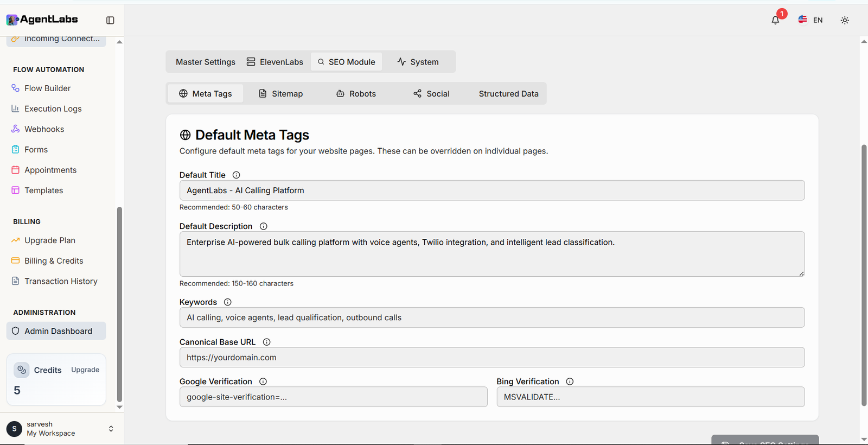Image resolution: width=868 pixels, height=445 pixels.
Task: Open the Robots sub-tab
Action: pyautogui.click(x=356, y=94)
